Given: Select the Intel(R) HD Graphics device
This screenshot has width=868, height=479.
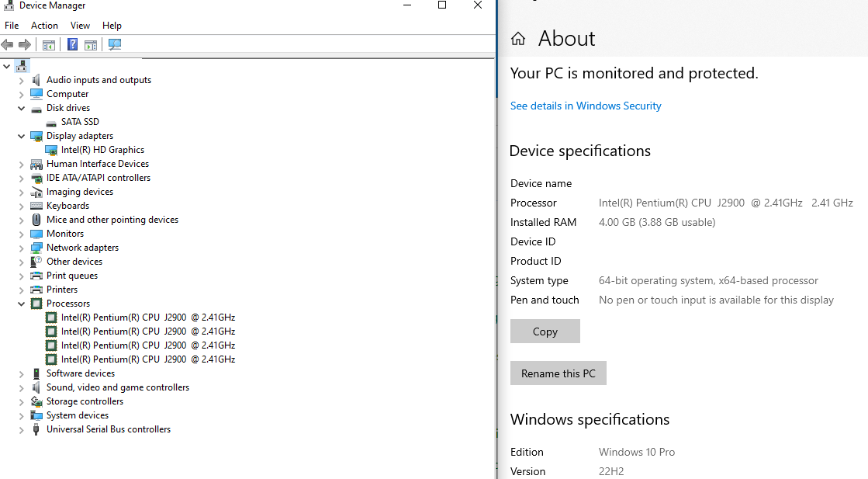Looking at the screenshot, I should click(x=102, y=150).
